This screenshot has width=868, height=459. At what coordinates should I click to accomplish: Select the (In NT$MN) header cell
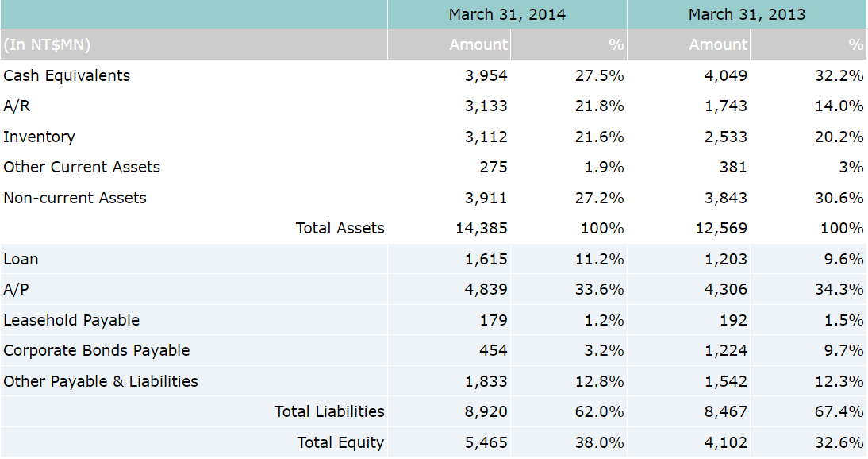[x=47, y=44]
